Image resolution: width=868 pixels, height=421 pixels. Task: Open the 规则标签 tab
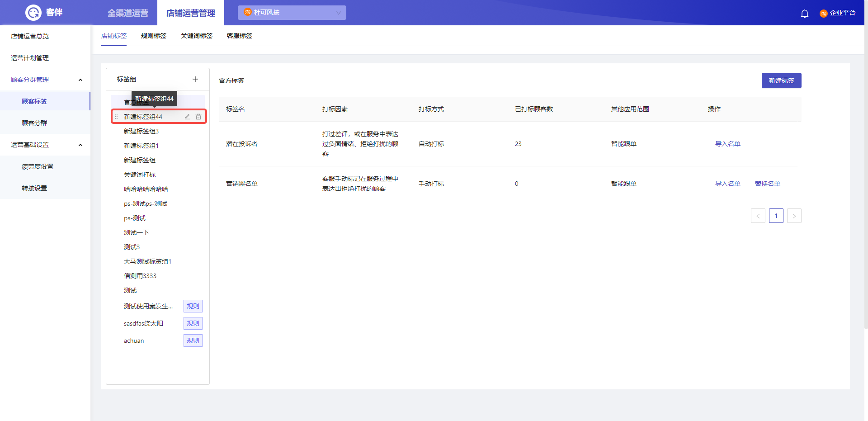[x=154, y=36]
